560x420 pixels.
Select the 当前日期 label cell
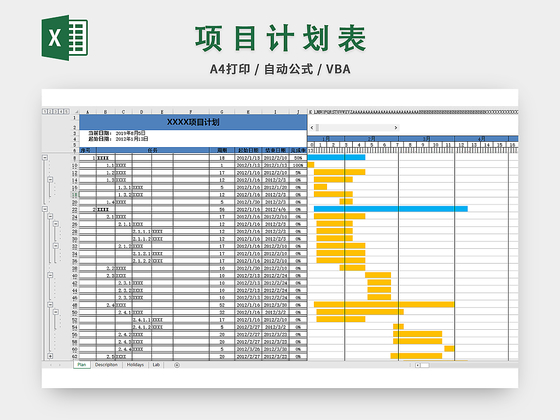coord(100,133)
